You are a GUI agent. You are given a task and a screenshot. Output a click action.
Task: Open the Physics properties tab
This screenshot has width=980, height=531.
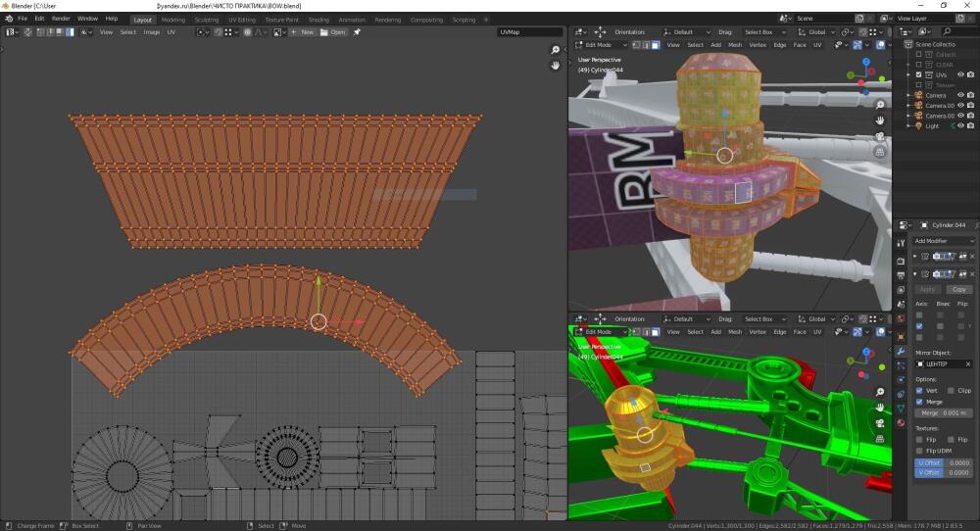click(x=901, y=380)
